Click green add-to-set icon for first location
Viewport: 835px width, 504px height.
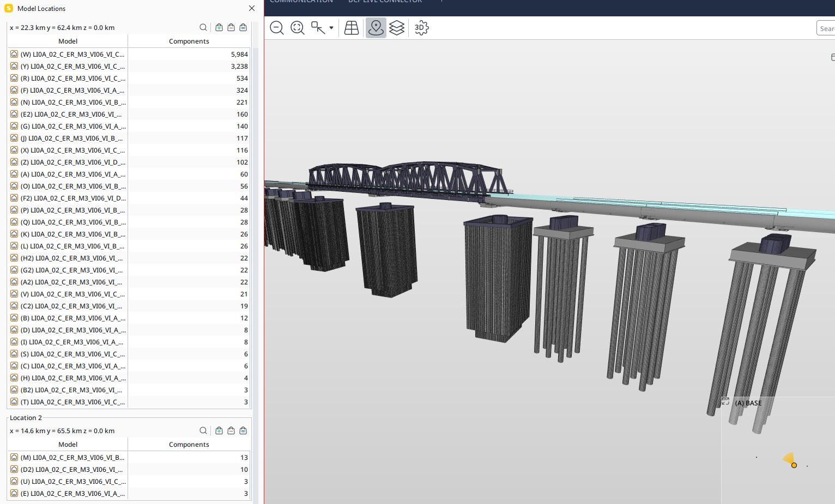219,27
